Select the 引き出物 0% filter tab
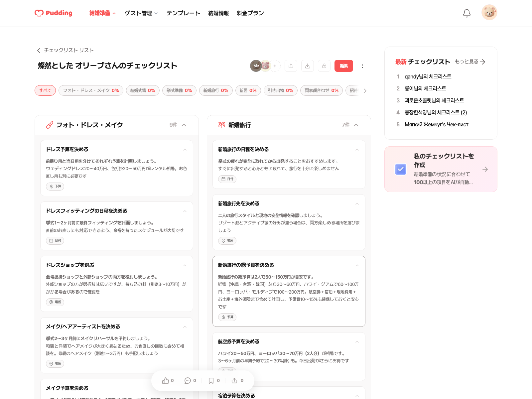Viewport: 532px width, 399px height. pos(281,90)
